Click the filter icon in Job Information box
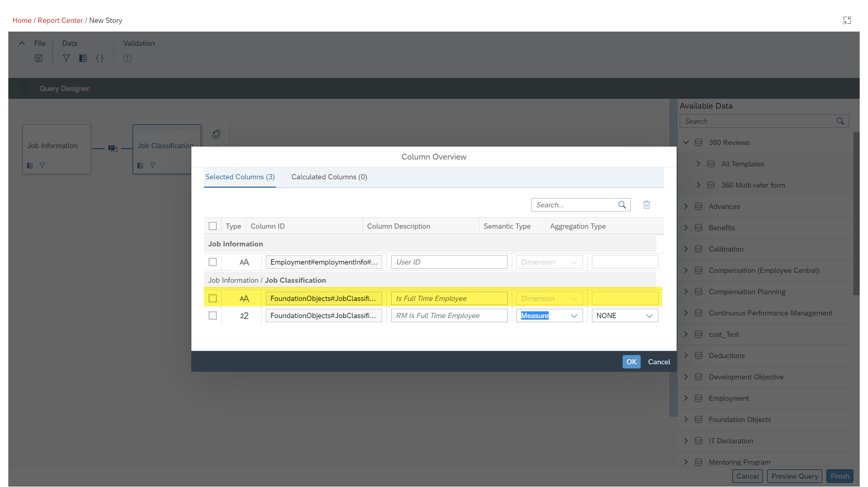This screenshot has height=487, width=868. pyautogui.click(x=42, y=166)
